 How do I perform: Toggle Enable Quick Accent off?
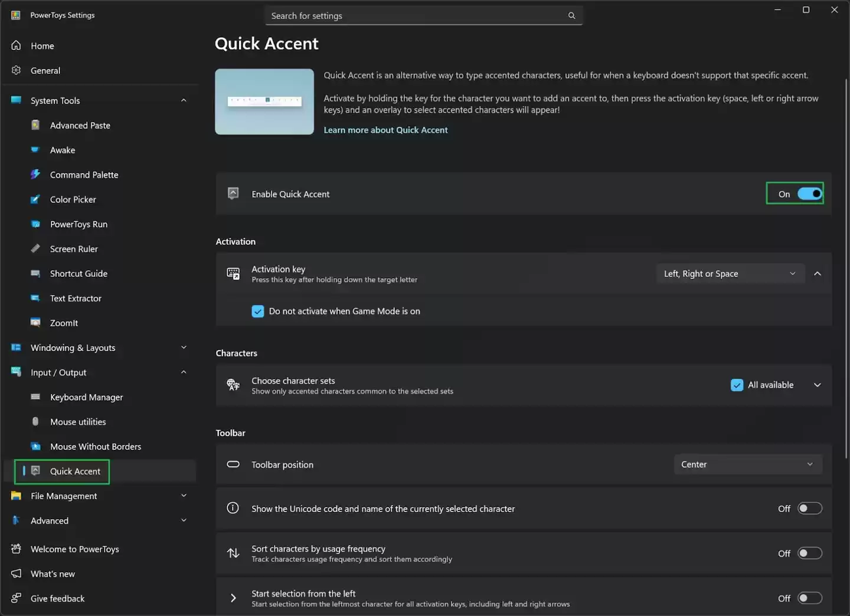click(x=809, y=194)
